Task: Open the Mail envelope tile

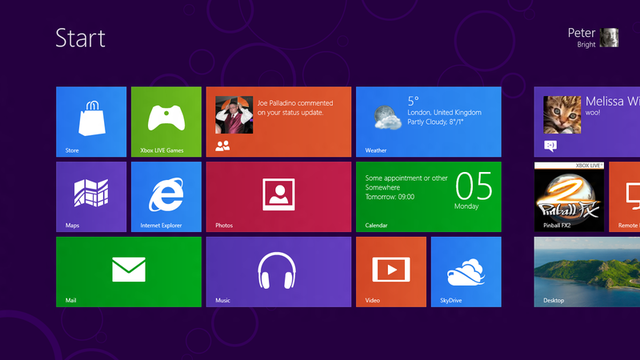Action: click(129, 272)
